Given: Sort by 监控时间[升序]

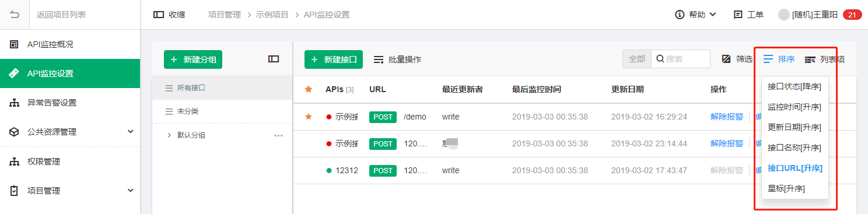Looking at the screenshot, I should 794,107.
